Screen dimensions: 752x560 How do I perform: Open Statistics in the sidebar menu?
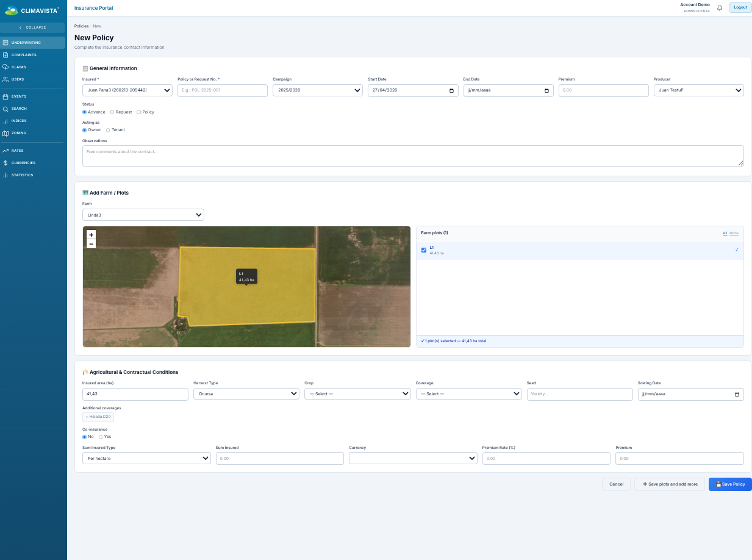click(x=22, y=175)
